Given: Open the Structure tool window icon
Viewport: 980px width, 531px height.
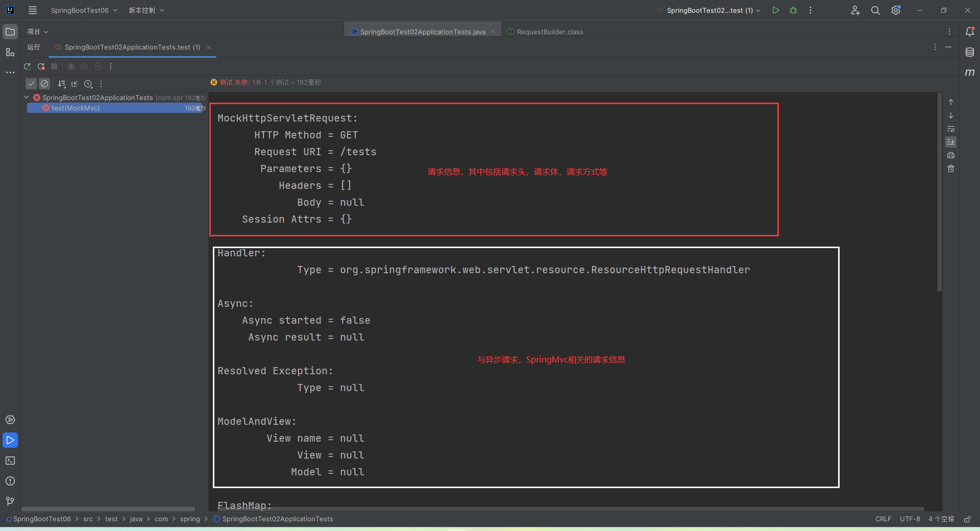Looking at the screenshot, I should click(10, 52).
